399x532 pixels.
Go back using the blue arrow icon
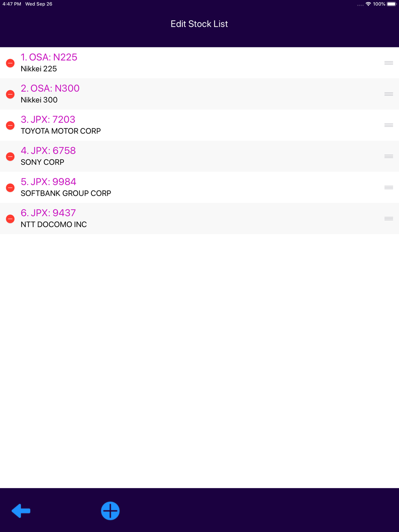coord(21,510)
